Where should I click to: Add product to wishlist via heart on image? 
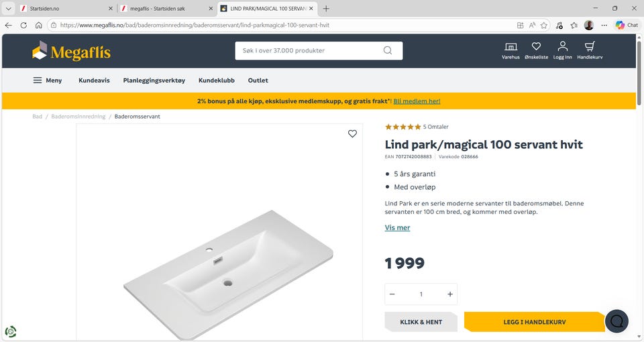click(x=352, y=133)
